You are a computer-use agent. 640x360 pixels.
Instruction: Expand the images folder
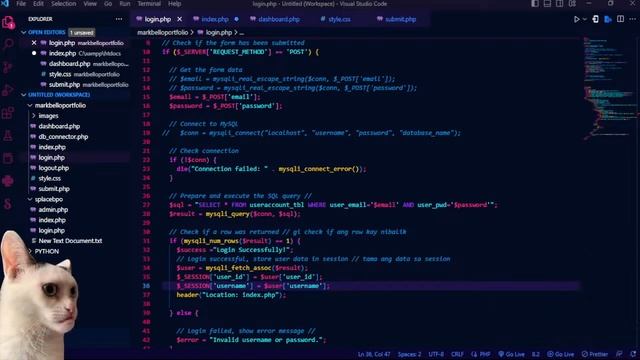click(34, 116)
